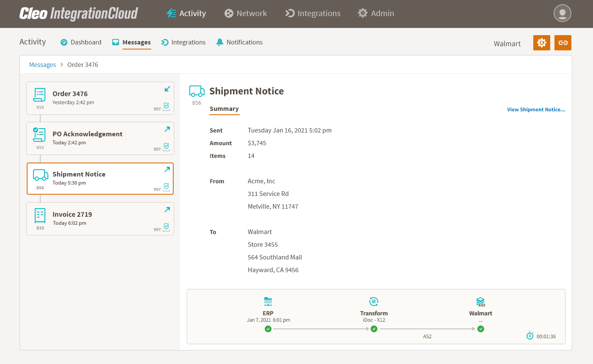Click the outbound arrow on Invoice 2719
This screenshot has width=593, height=364.
[x=167, y=210]
